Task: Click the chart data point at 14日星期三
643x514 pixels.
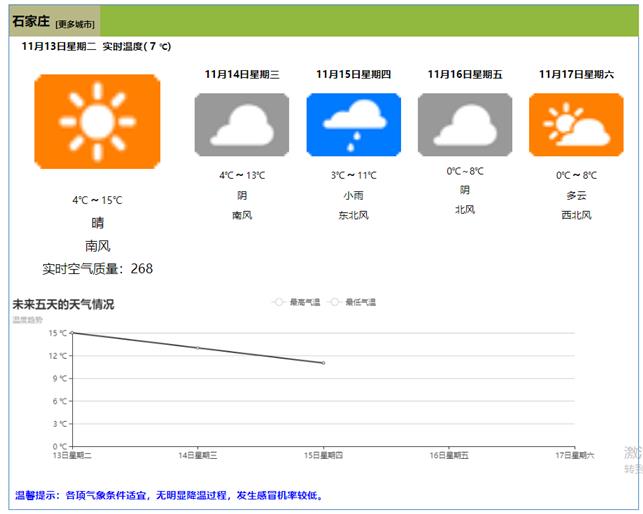Action: click(x=197, y=348)
